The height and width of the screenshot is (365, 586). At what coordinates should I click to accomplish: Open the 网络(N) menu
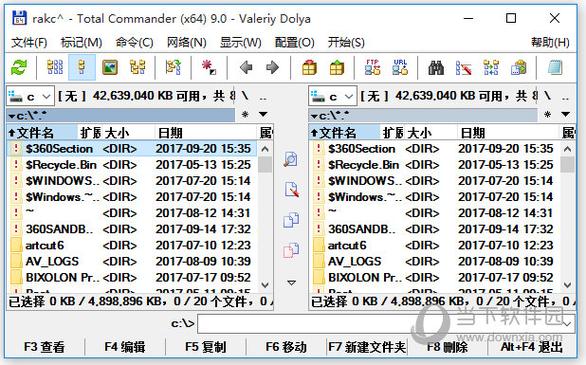coord(186,42)
